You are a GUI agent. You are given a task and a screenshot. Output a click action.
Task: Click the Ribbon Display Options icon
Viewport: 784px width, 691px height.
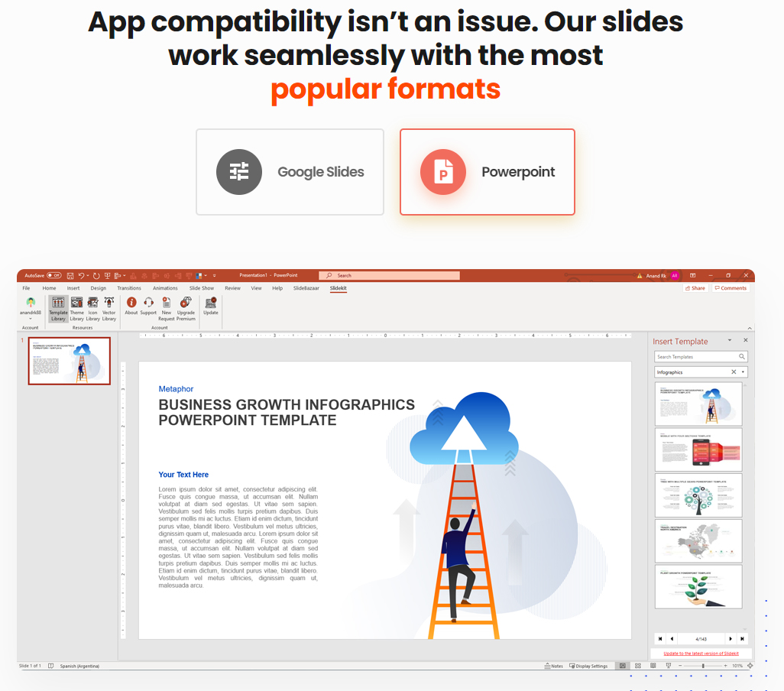(692, 275)
